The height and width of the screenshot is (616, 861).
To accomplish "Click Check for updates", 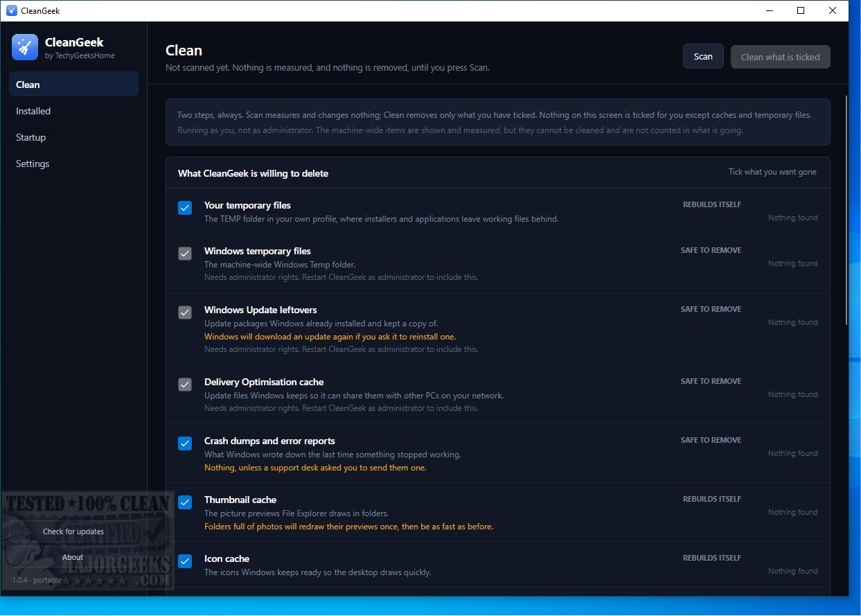I will coord(73,531).
